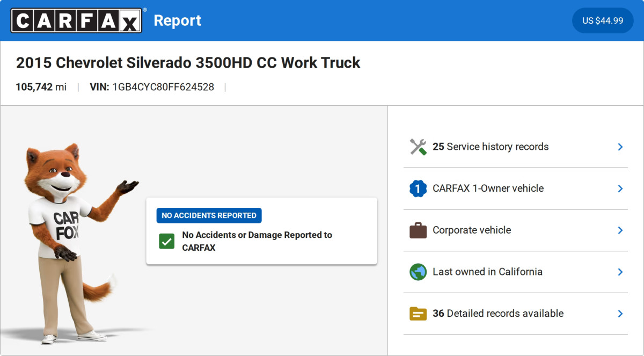Image resolution: width=644 pixels, height=356 pixels.
Task: Click the brown briefcase corporate icon
Action: pos(418,230)
